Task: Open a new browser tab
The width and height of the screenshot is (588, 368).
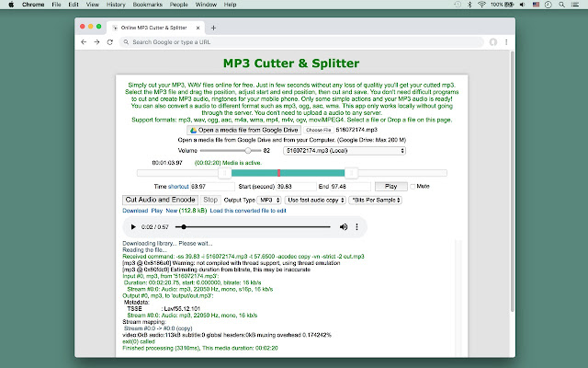Action: click(x=213, y=28)
